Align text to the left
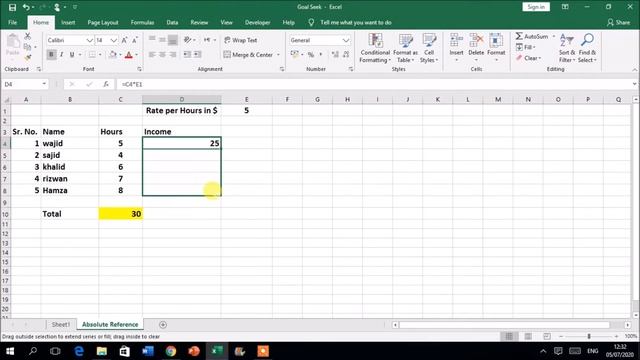Viewport: 640px width, 360px height. click(152, 54)
